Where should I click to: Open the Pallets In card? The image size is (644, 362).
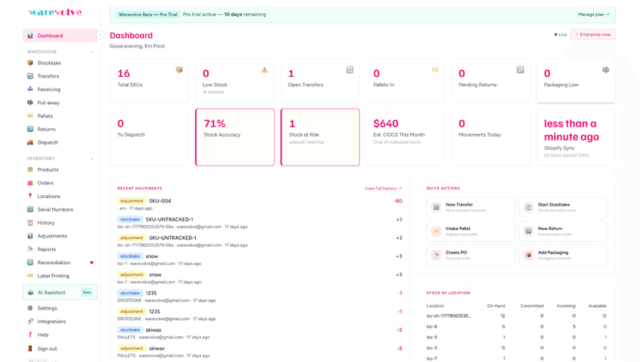[405, 81]
